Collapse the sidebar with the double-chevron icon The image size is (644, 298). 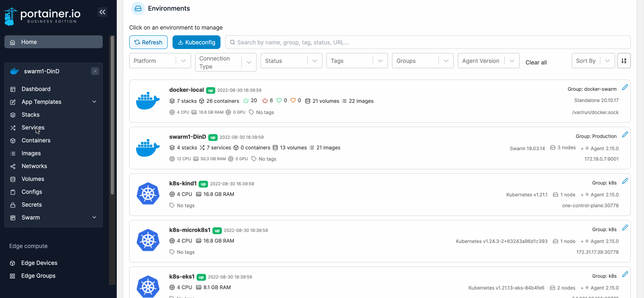point(102,12)
